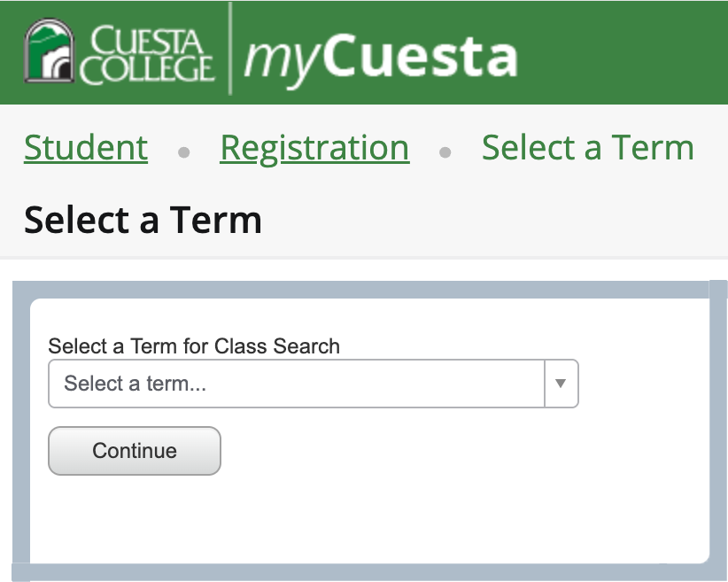Click the gray dot after Student breadcrumb
The width and height of the screenshot is (728, 582).
(184, 151)
